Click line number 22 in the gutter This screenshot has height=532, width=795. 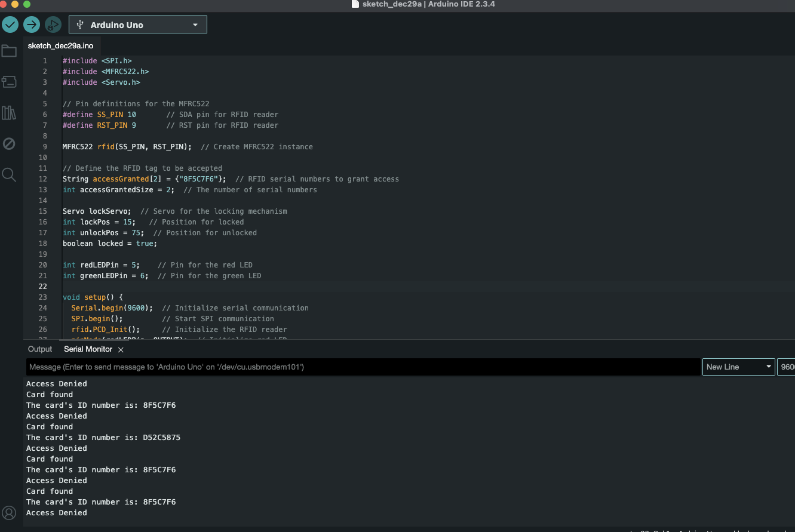pos(42,287)
